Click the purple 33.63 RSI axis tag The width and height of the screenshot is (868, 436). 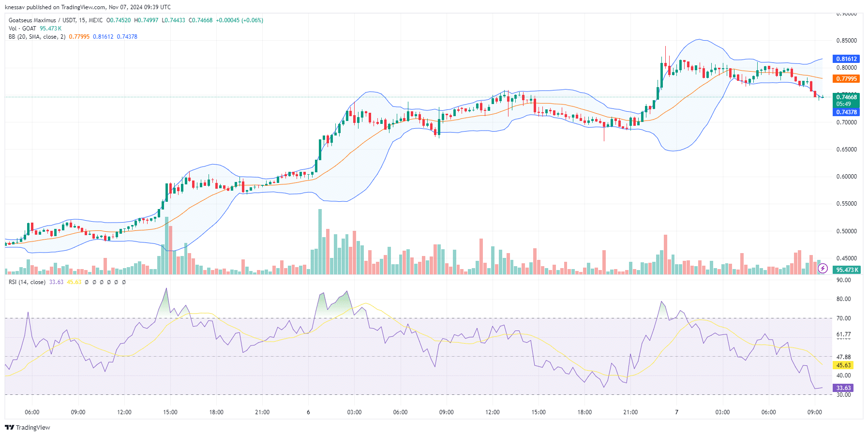click(x=843, y=388)
